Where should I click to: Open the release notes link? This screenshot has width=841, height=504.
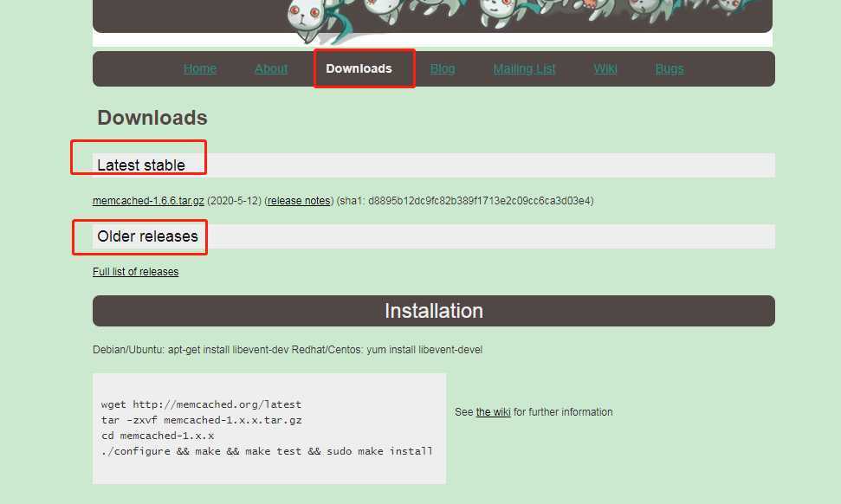299,201
